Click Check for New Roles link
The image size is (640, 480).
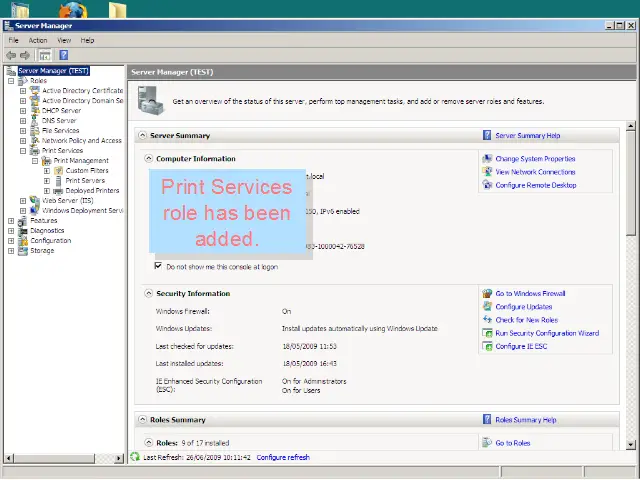[527, 320]
